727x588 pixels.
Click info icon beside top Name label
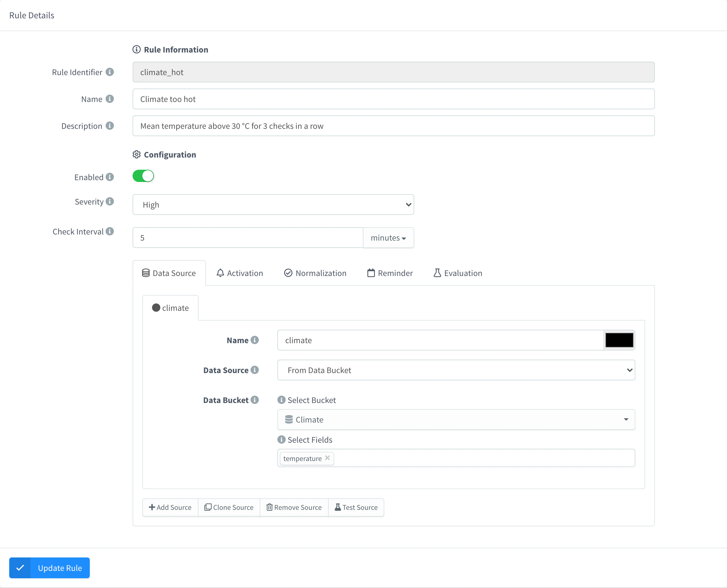pyautogui.click(x=109, y=99)
